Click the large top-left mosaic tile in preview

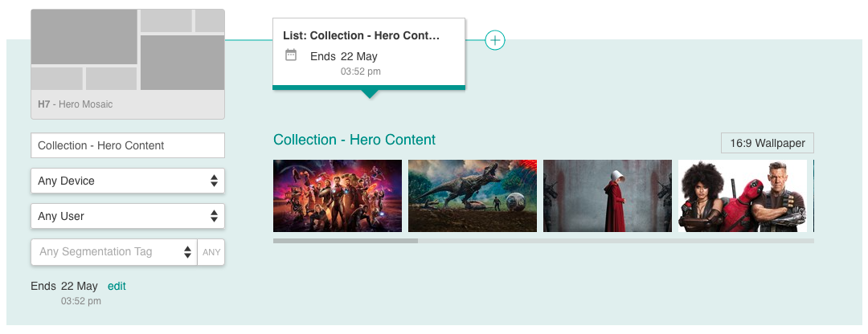pos(84,36)
